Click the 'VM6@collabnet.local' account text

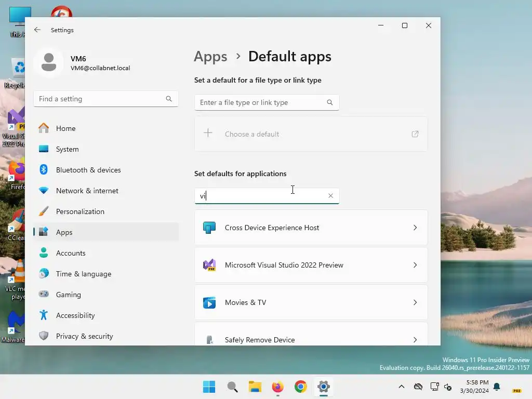(x=100, y=68)
